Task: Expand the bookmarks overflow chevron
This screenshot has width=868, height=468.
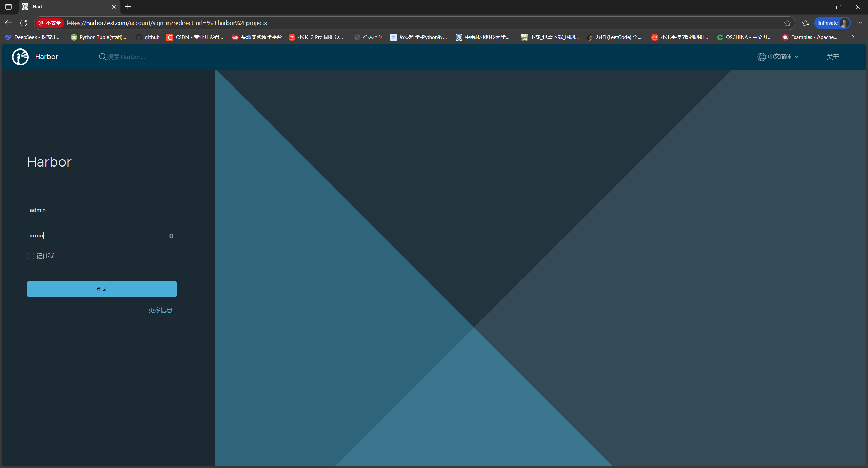Action: 853,37
